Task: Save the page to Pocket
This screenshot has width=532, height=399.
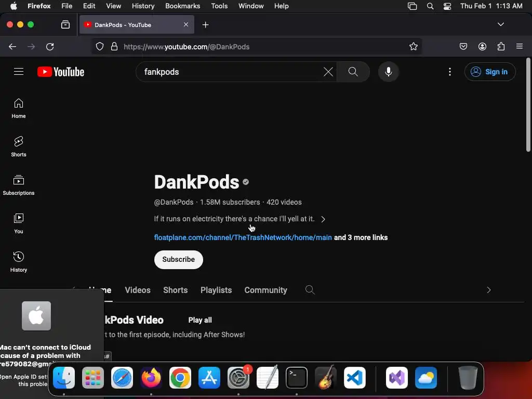Action: (x=463, y=46)
